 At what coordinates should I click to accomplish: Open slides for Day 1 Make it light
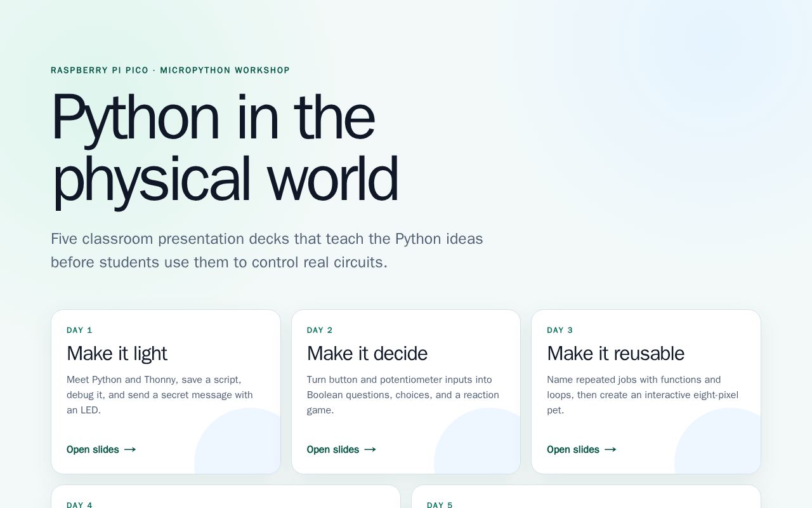click(101, 450)
